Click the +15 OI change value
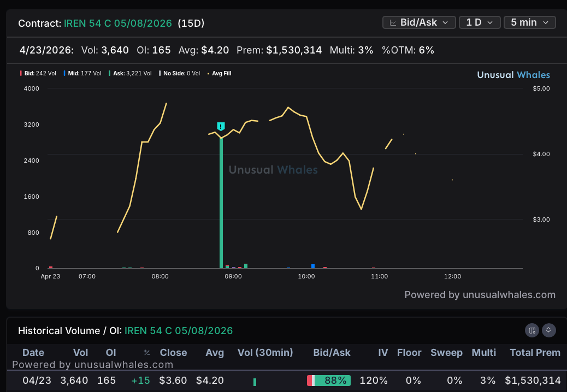Image resolution: width=567 pixels, height=392 pixels. (140, 381)
